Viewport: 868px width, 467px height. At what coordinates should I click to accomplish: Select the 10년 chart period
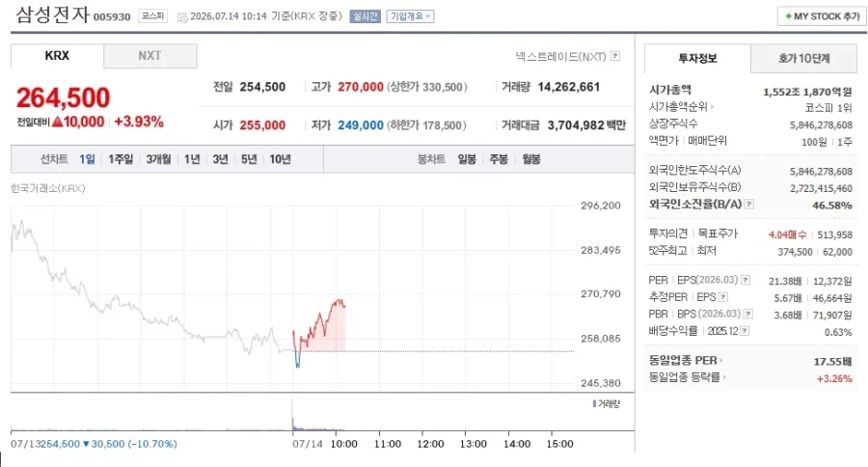click(280, 159)
